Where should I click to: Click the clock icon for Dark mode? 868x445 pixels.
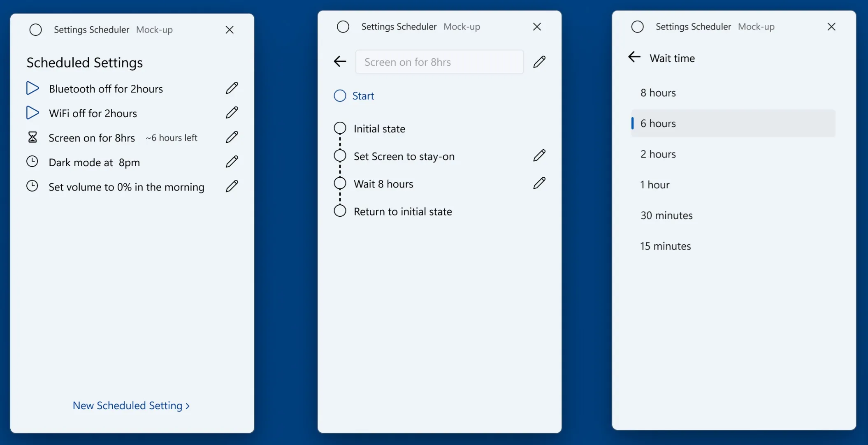point(32,162)
